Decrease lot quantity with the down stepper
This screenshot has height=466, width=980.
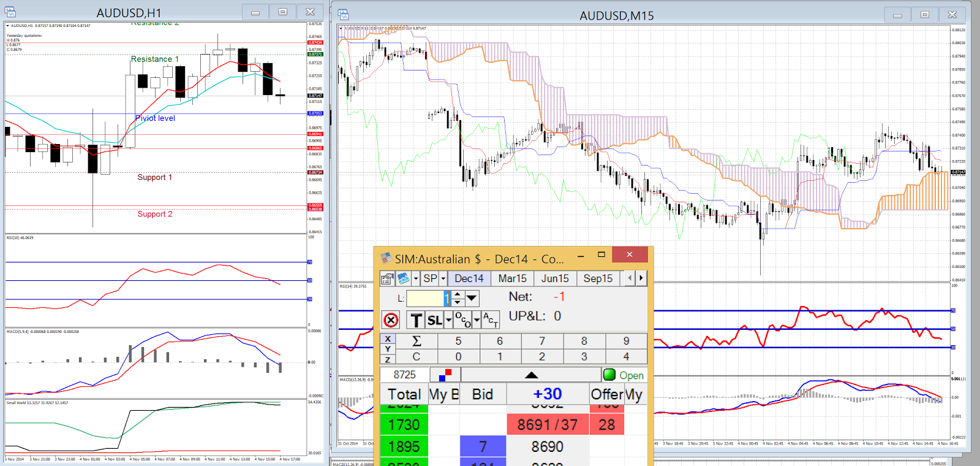point(458,303)
